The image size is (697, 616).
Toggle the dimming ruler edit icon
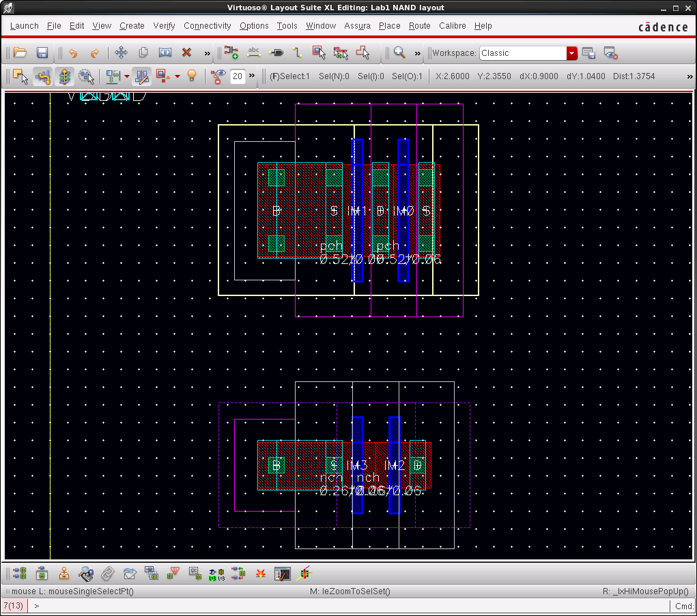[142, 76]
